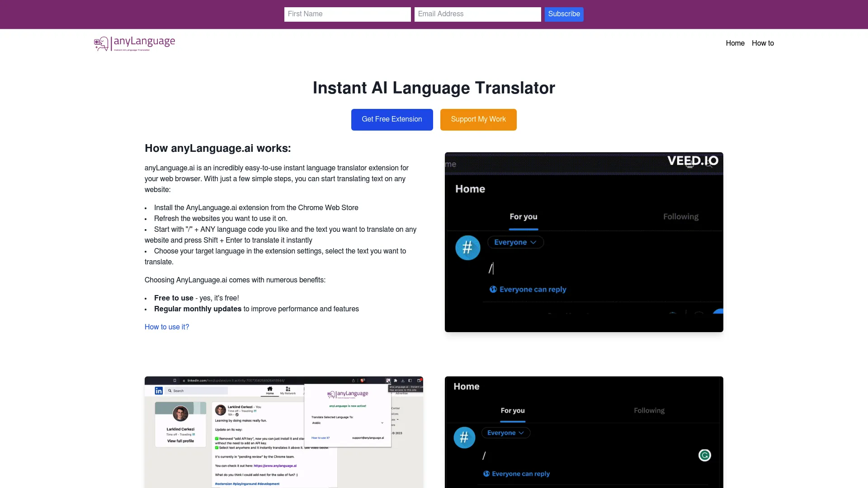Follow the 'How to use it?' link
This screenshot has height=488, width=868.
pyautogui.click(x=167, y=327)
